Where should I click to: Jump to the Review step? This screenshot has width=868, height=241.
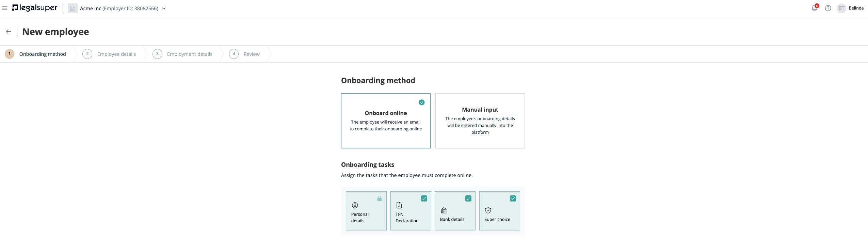[244, 54]
